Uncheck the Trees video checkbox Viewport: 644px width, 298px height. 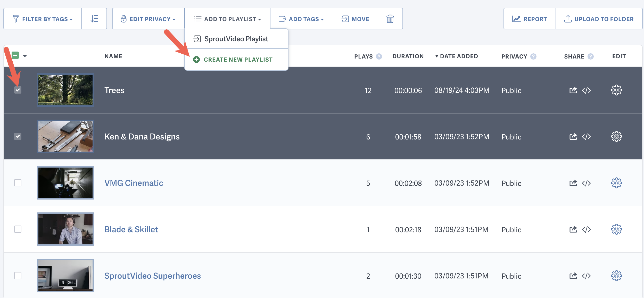tap(18, 90)
